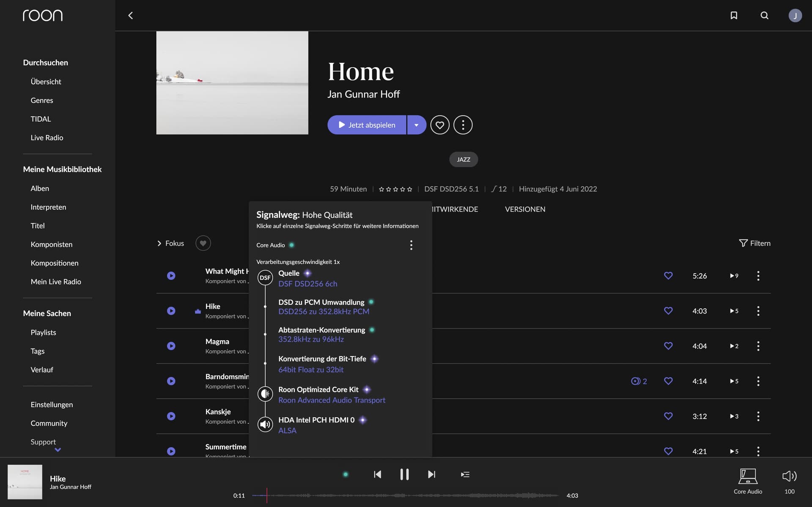Open the play queue icon
812x507 pixels.
[x=465, y=474]
